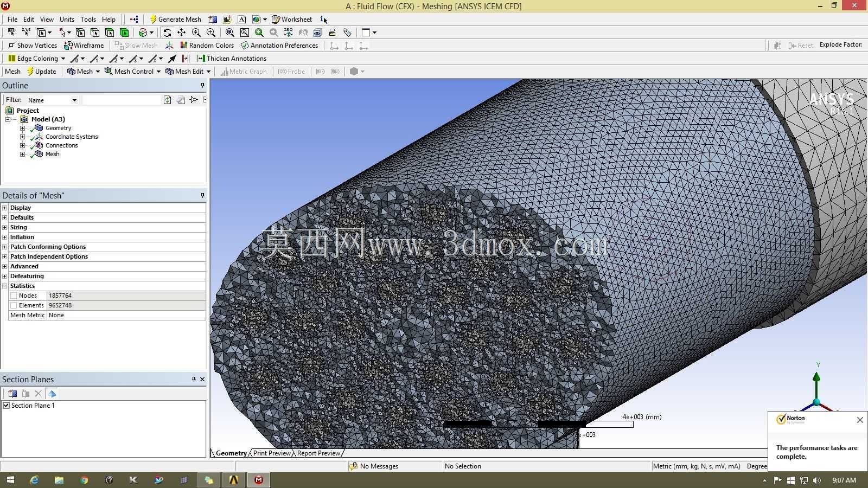
Task: Open the Edit menu
Action: [x=29, y=20]
